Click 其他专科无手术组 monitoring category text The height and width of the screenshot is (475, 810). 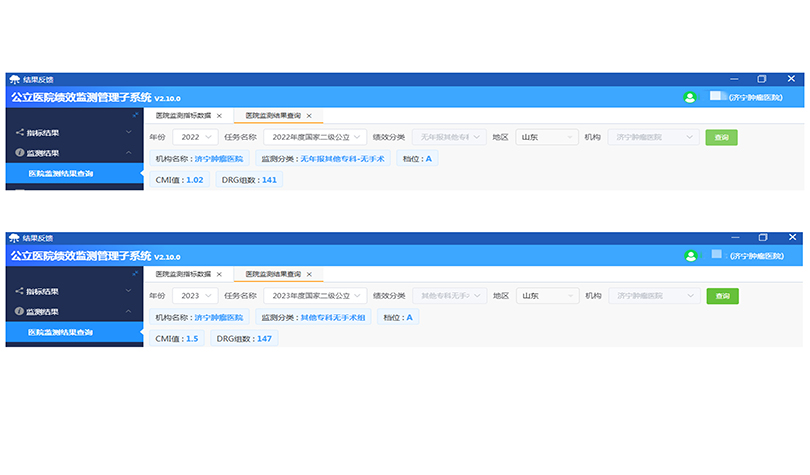[x=333, y=318]
